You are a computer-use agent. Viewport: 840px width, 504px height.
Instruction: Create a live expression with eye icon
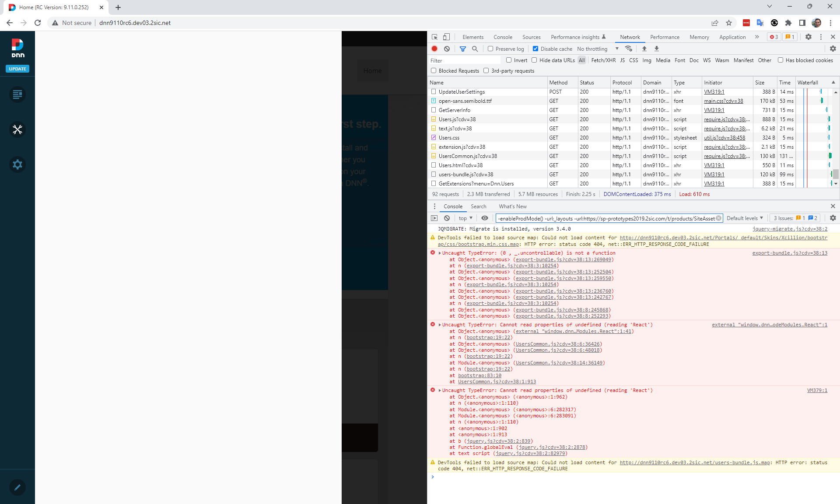click(484, 218)
